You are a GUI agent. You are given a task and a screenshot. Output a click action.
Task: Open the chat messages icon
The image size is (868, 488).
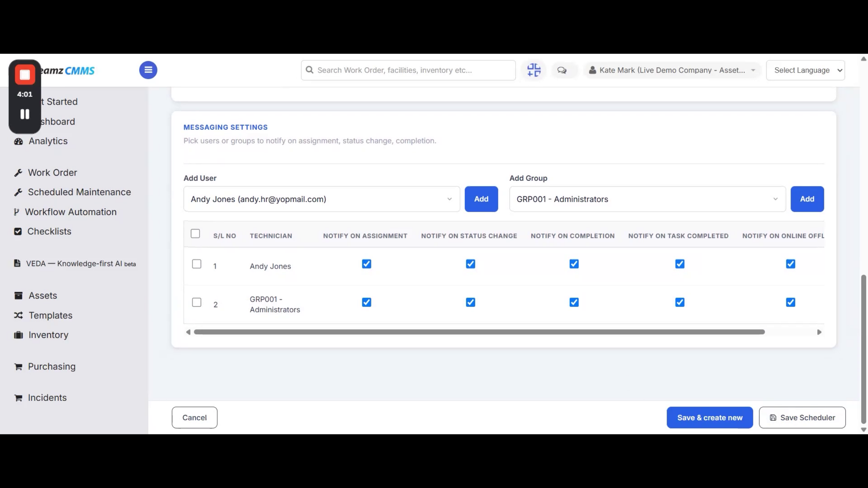click(x=562, y=70)
